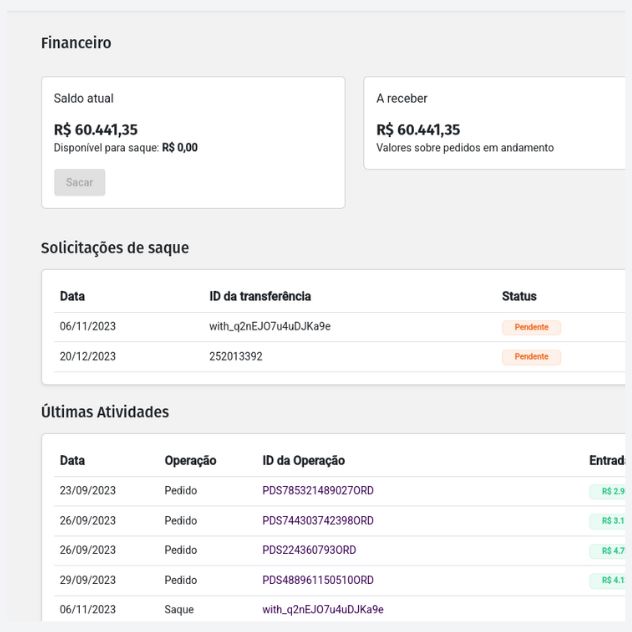Open operation link PDS785321489027ORD
The width and height of the screenshot is (632, 632).
pyautogui.click(x=318, y=491)
